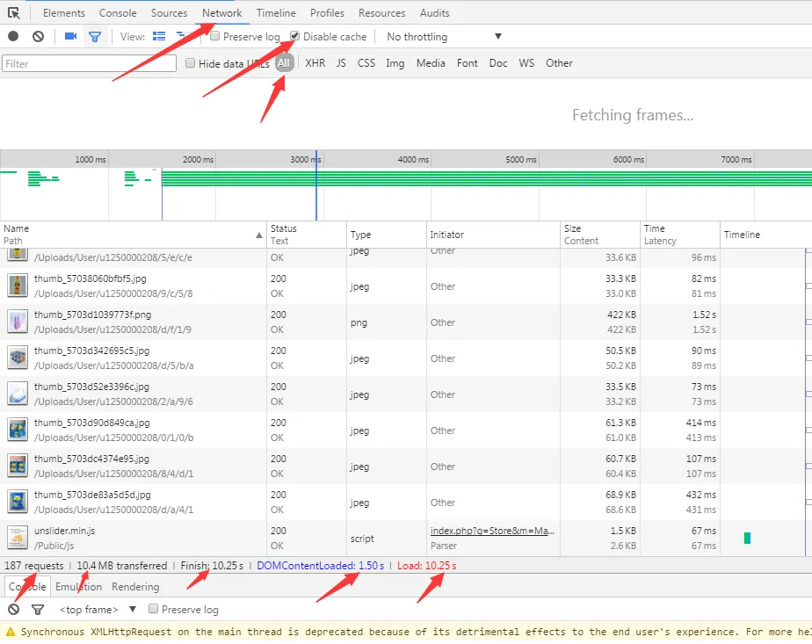Viewport: 812px width, 644px height.
Task: Sort by the Initiator column header
Action: point(494,235)
